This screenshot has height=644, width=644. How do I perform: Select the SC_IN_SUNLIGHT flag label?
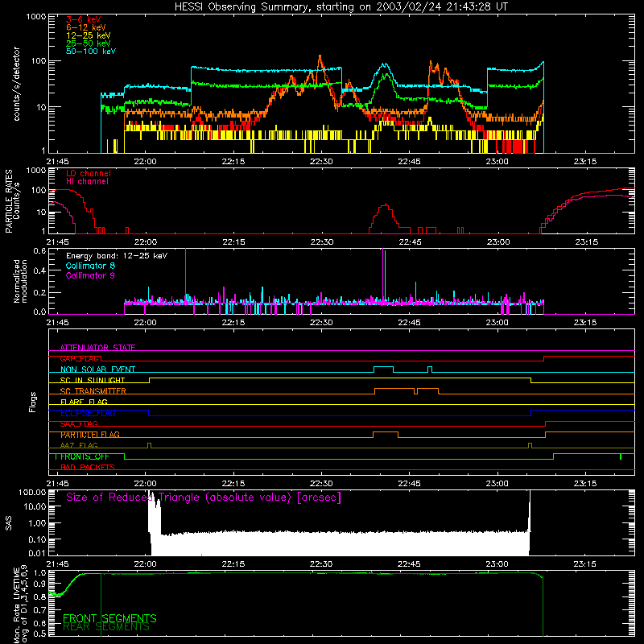(93, 380)
